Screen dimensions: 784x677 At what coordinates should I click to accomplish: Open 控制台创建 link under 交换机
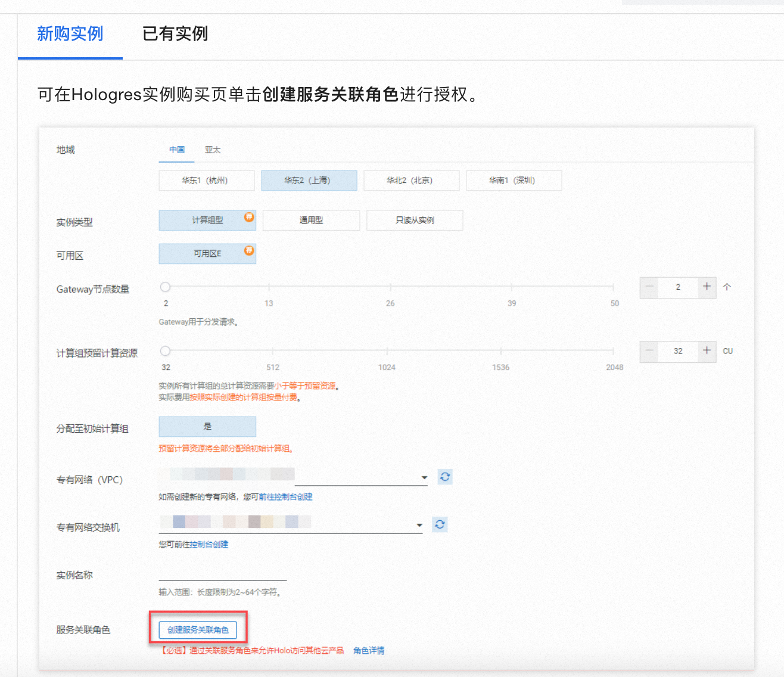click(209, 545)
